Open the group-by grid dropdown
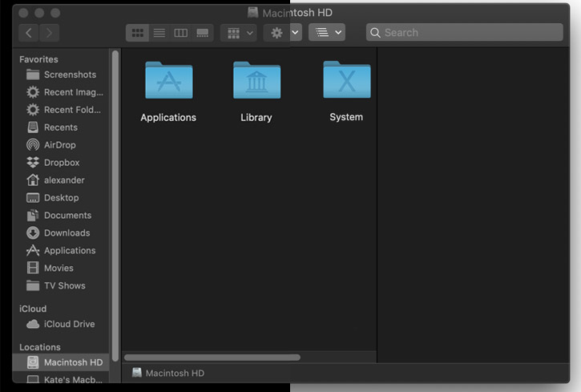 (239, 33)
